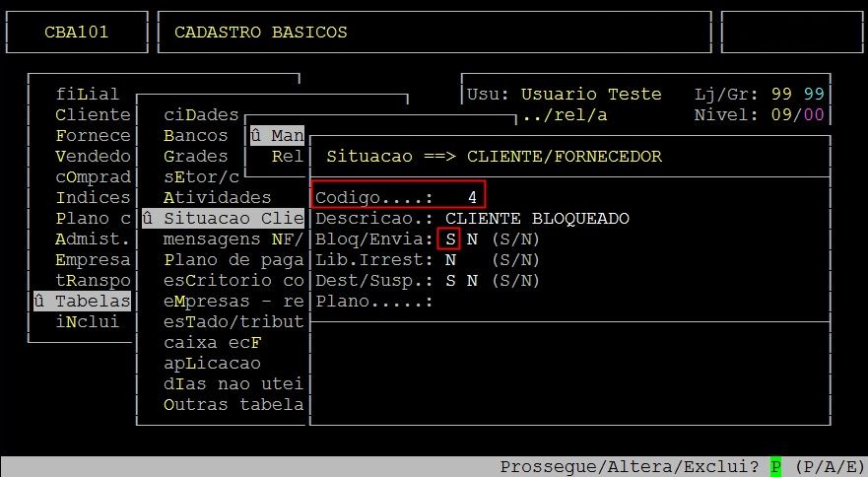
Task: Open apLicacao entry
Action: 212,364
